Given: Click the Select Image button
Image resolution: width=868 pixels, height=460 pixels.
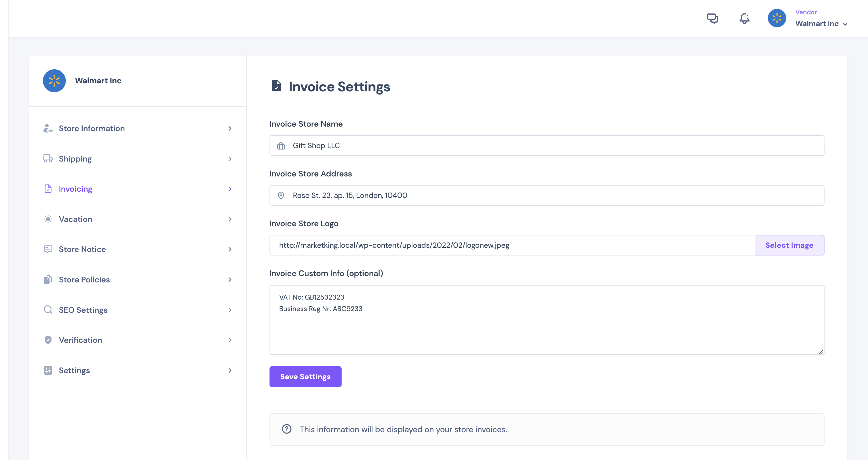Looking at the screenshot, I should (789, 245).
